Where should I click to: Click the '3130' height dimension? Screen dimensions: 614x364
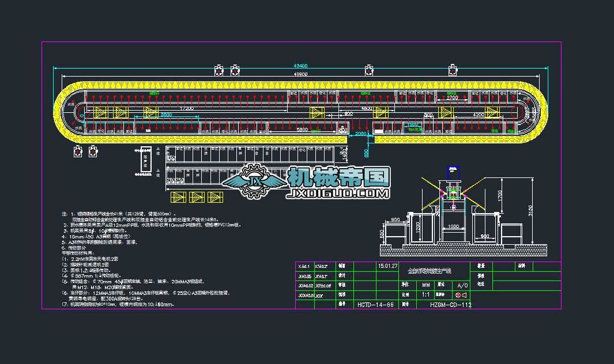click(x=530, y=211)
